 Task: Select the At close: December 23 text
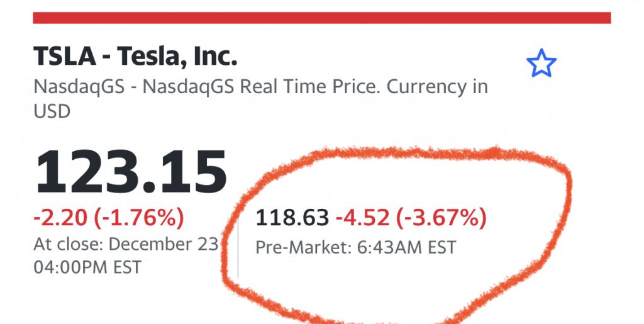126,244
